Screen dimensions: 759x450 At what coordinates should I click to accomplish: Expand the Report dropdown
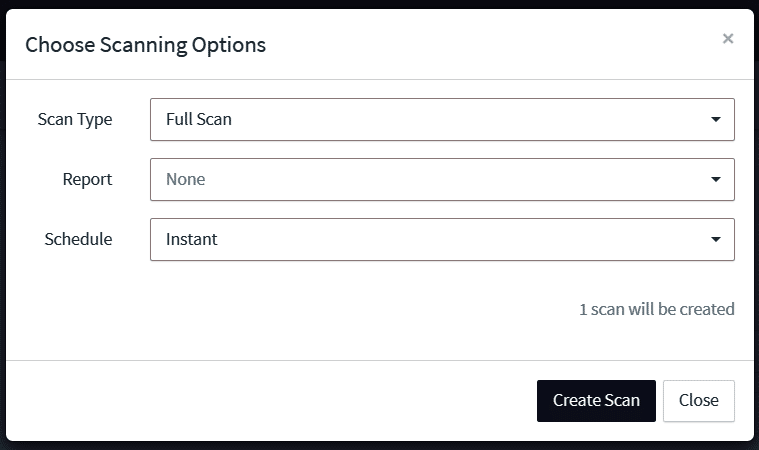pyautogui.click(x=442, y=179)
